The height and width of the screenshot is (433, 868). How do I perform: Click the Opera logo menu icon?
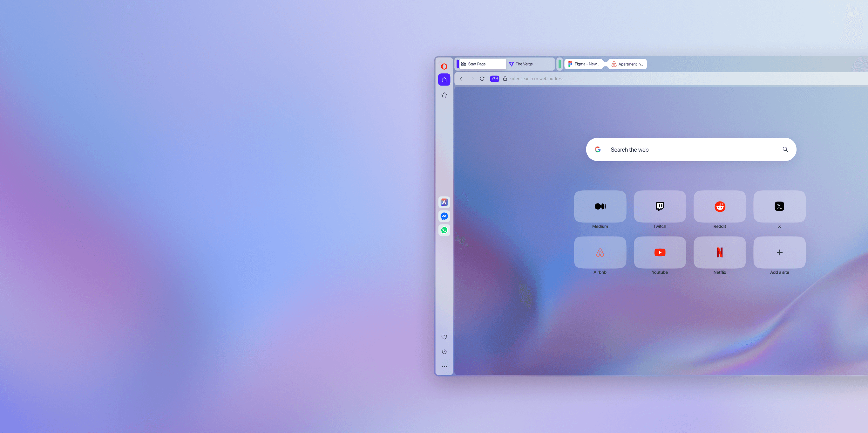[x=444, y=66]
